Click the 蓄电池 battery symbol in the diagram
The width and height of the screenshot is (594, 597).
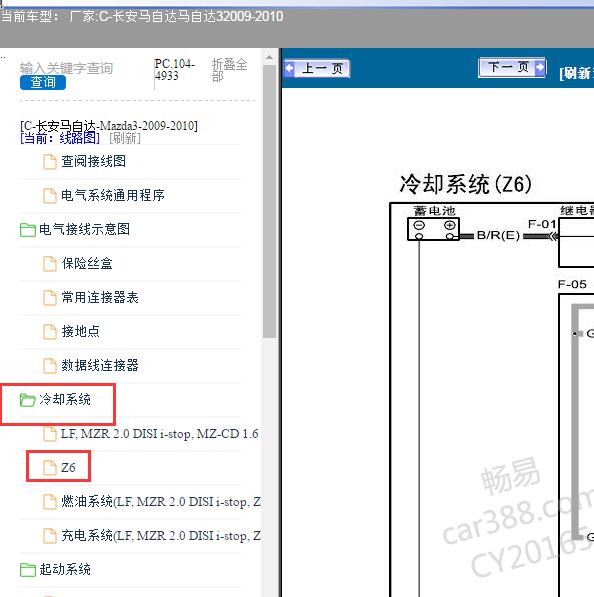tap(433, 229)
